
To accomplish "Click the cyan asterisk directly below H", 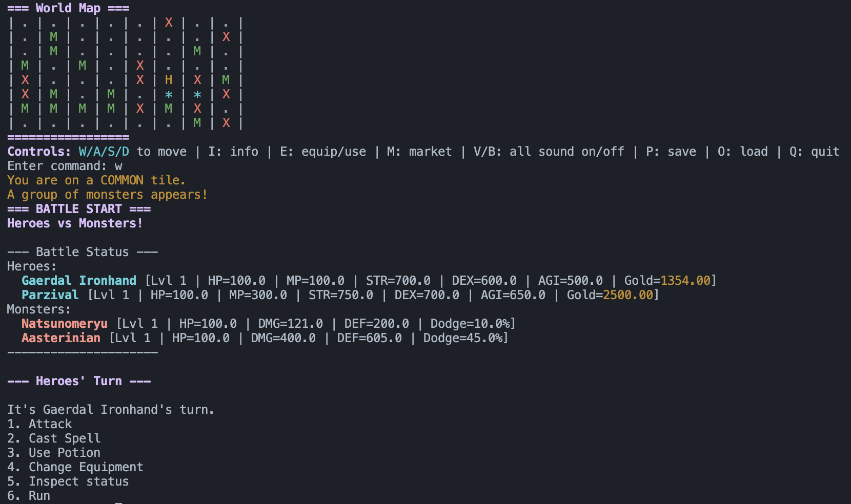I will coord(169,95).
